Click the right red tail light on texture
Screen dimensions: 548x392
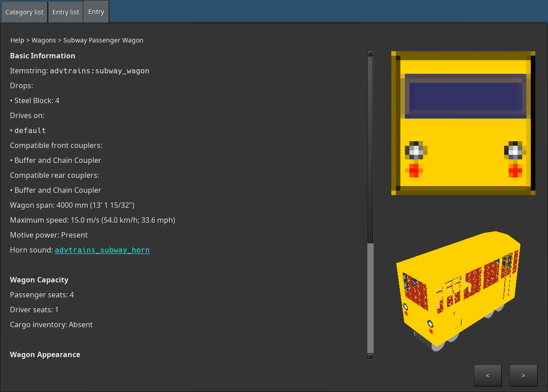pos(514,170)
